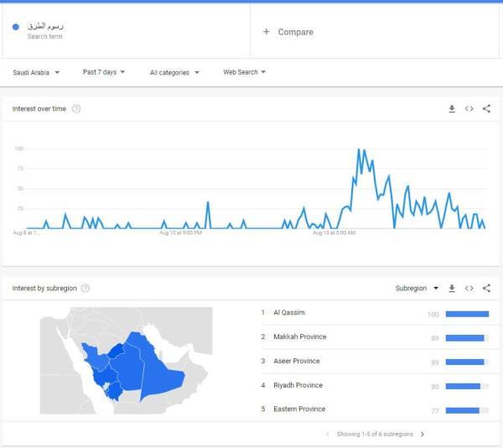The height and width of the screenshot is (448, 503).
Task: Embed the Interest over time chart
Action: tap(469, 109)
